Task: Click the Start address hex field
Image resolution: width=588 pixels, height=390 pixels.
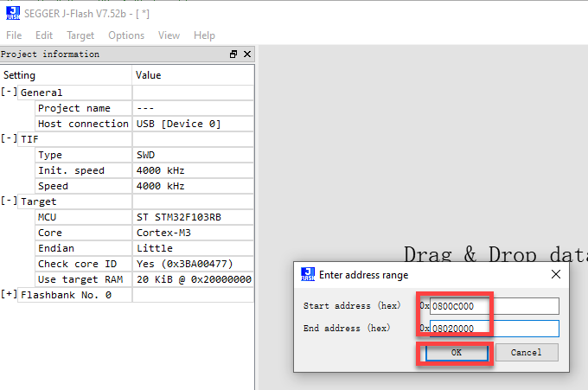Action: click(x=495, y=306)
